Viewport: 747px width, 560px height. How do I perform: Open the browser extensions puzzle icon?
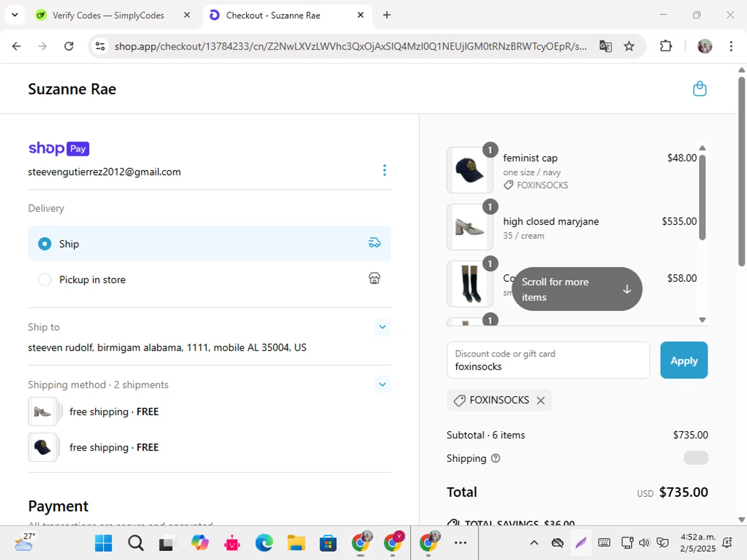666,46
